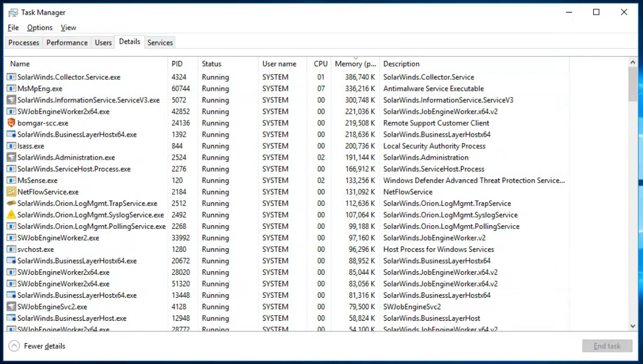The width and height of the screenshot is (643, 364).
Task: Click the SWJobEngineSvc2.exe icon
Action: click(11, 307)
